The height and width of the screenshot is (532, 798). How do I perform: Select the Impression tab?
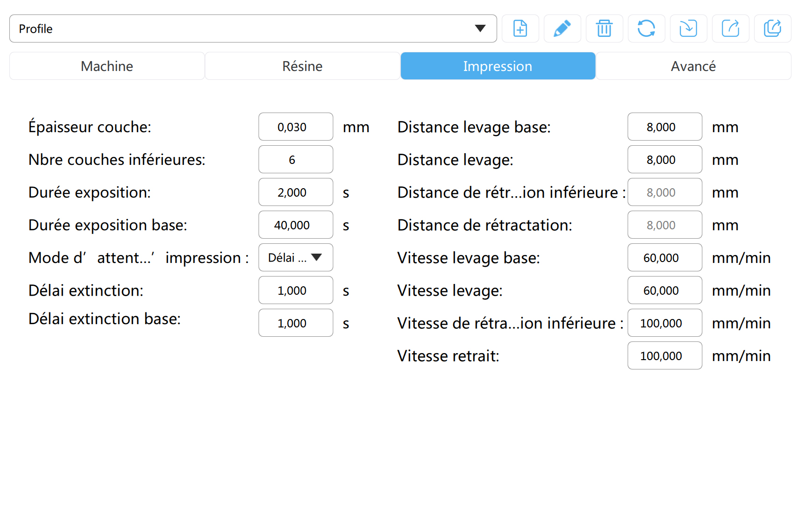[498, 66]
